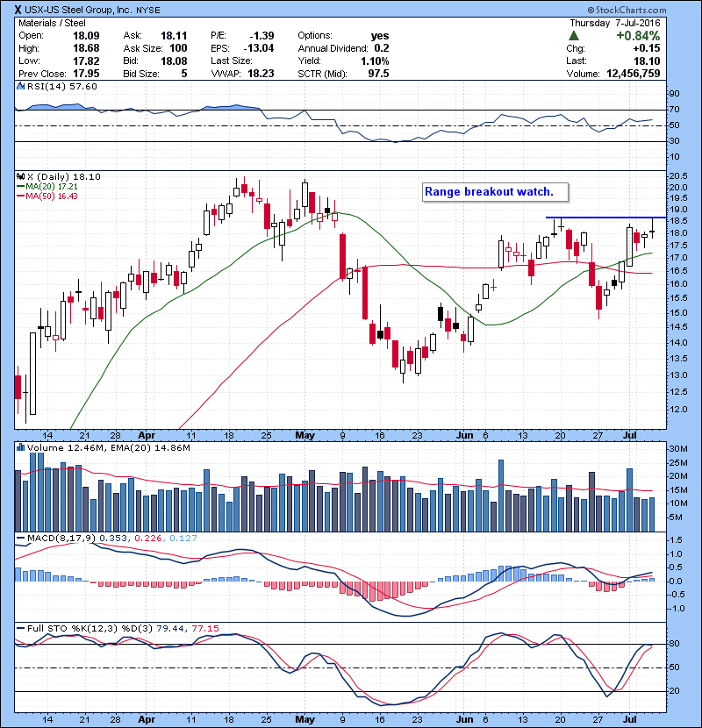Image resolution: width=702 pixels, height=728 pixels.
Task: Click the Options value yes
Action: tap(380, 36)
